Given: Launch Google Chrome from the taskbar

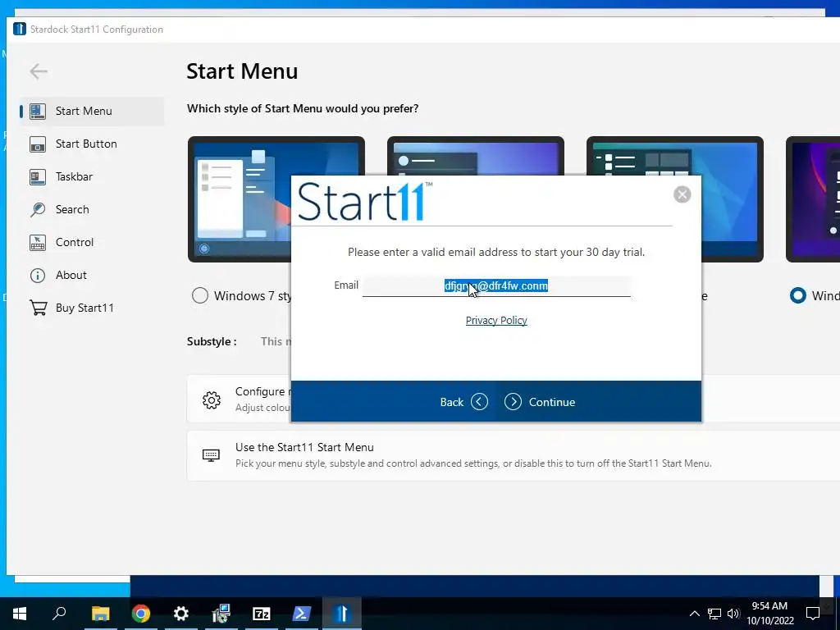Looking at the screenshot, I should 141,614.
